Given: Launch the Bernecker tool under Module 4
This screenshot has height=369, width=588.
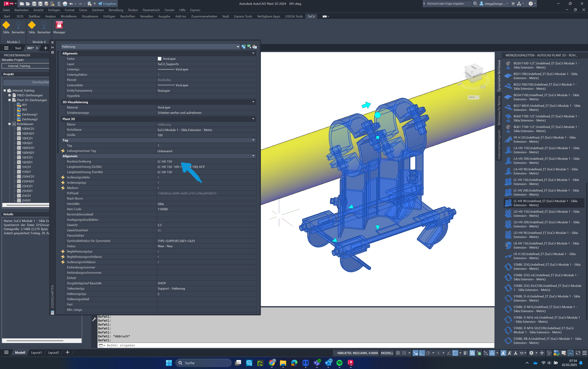Looking at the screenshot, I should point(44,27).
